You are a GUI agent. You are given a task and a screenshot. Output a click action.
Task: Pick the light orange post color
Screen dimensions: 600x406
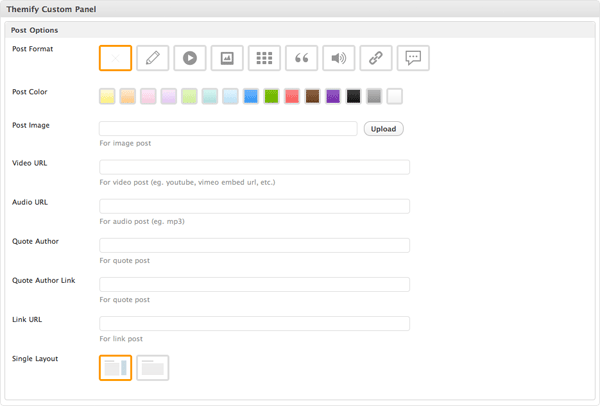tap(128, 96)
